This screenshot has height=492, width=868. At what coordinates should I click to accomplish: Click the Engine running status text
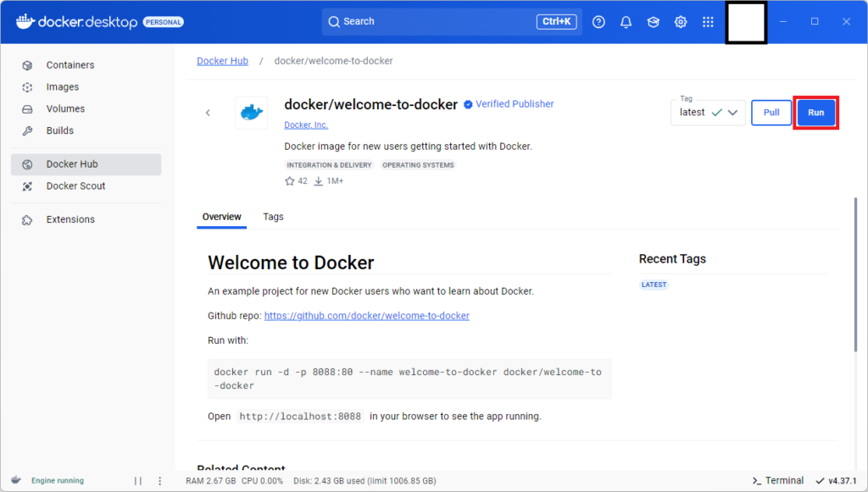pos(58,480)
